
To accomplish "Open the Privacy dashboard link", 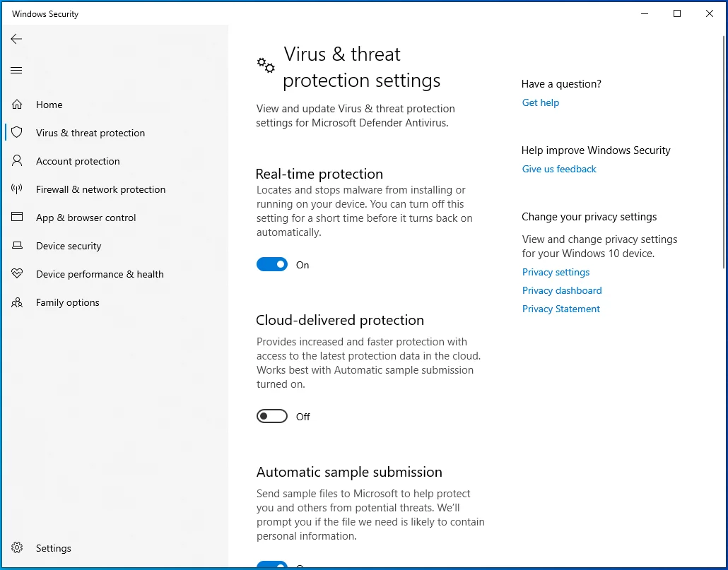I will click(562, 290).
